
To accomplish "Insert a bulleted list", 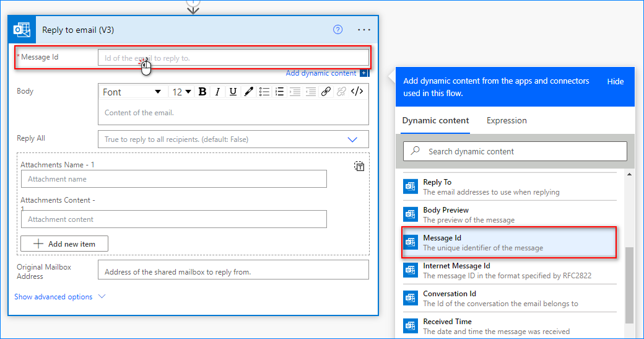I will [x=264, y=92].
